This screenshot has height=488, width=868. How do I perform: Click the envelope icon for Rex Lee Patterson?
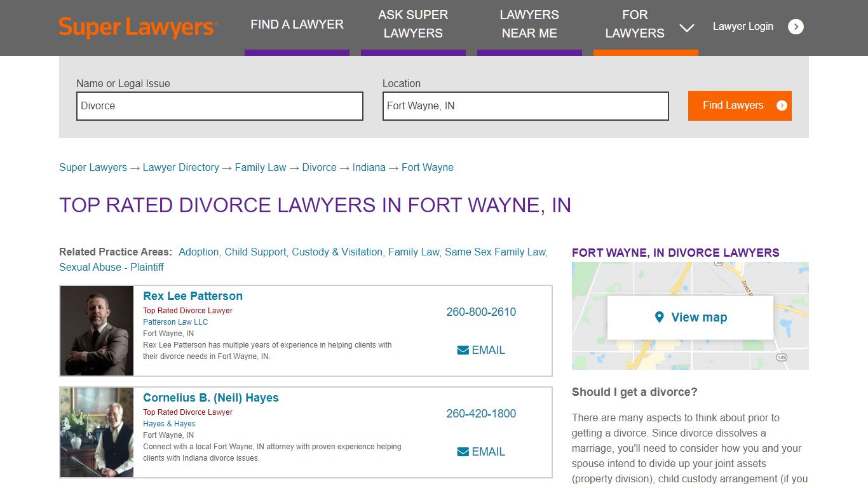(x=463, y=350)
